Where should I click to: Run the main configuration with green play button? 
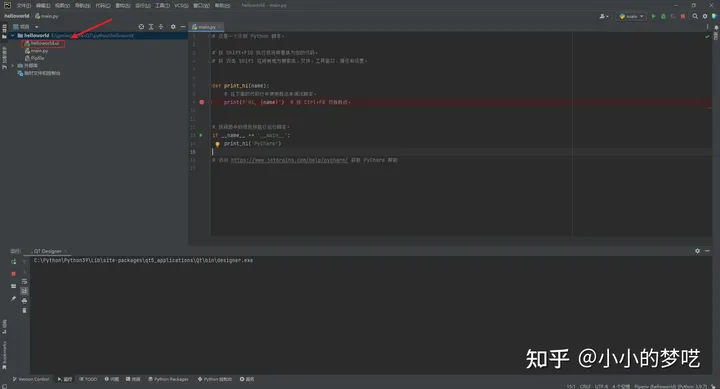(x=653, y=16)
